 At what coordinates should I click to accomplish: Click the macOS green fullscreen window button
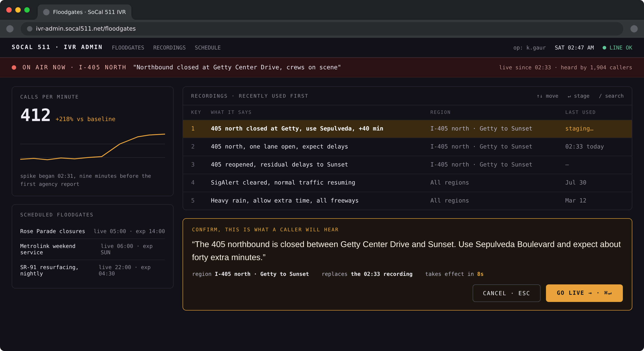27,10
